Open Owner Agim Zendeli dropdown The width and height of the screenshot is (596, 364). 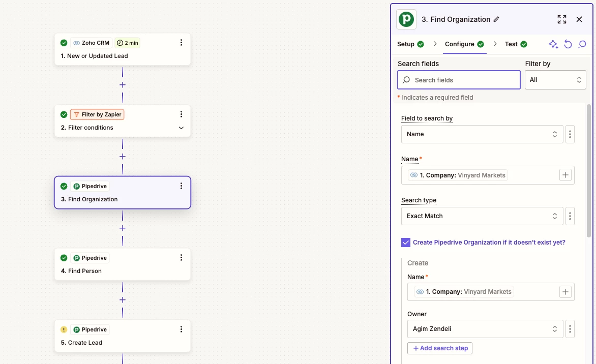(485, 329)
